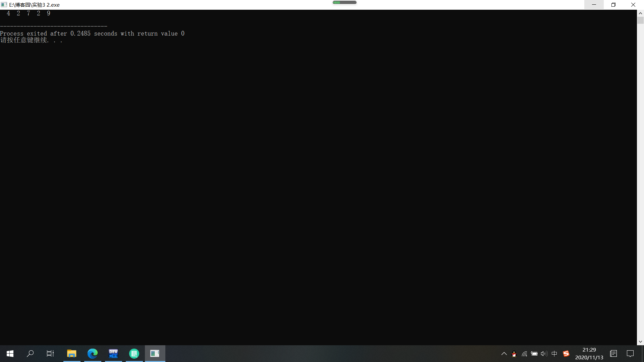Open taskbar search magnifier
The height and width of the screenshot is (362, 644).
tap(30, 353)
